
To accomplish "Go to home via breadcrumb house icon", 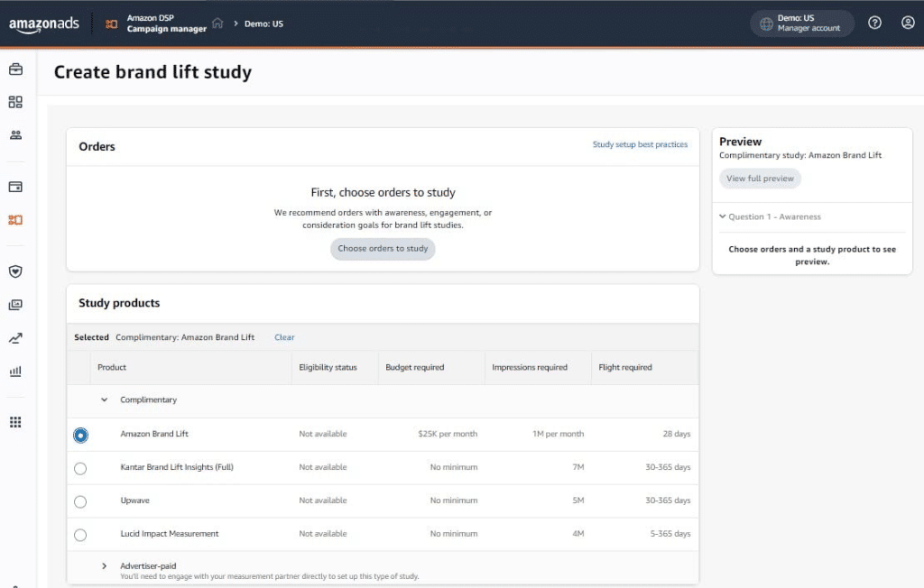I will coord(217,23).
